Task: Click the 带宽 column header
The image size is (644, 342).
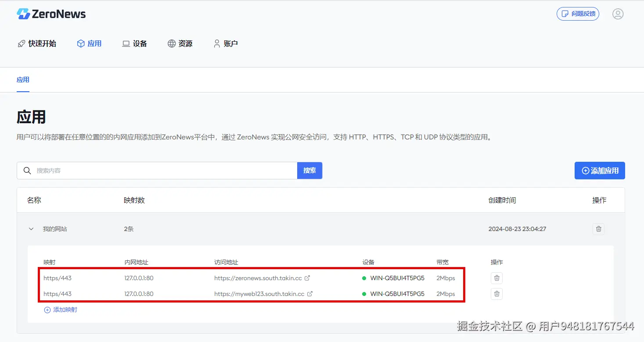Action: coord(443,262)
